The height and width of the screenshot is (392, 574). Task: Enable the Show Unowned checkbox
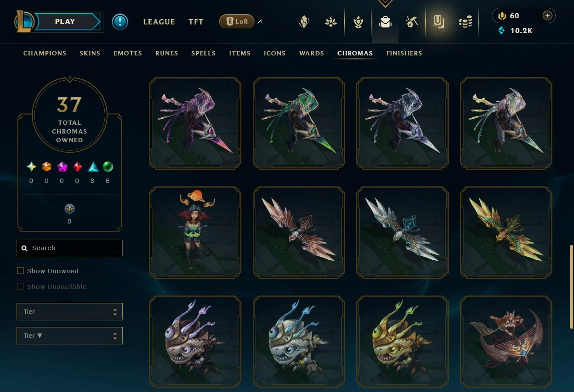click(x=21, y=271)
